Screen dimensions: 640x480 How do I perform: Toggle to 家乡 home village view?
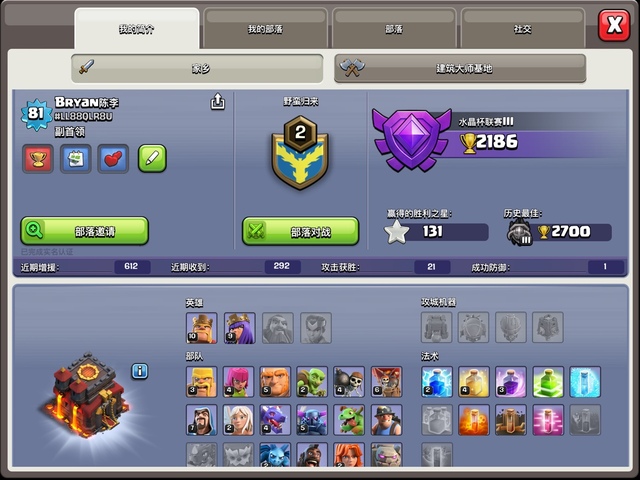coord(197,68)
